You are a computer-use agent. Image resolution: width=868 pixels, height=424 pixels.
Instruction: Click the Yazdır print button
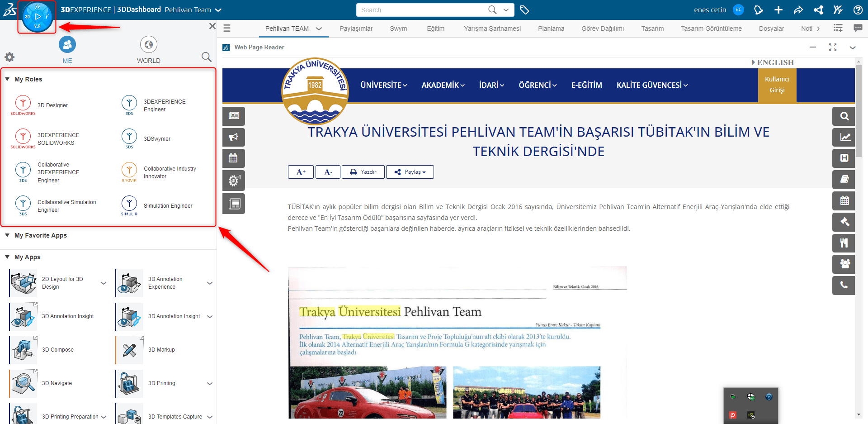click(363, 172)
